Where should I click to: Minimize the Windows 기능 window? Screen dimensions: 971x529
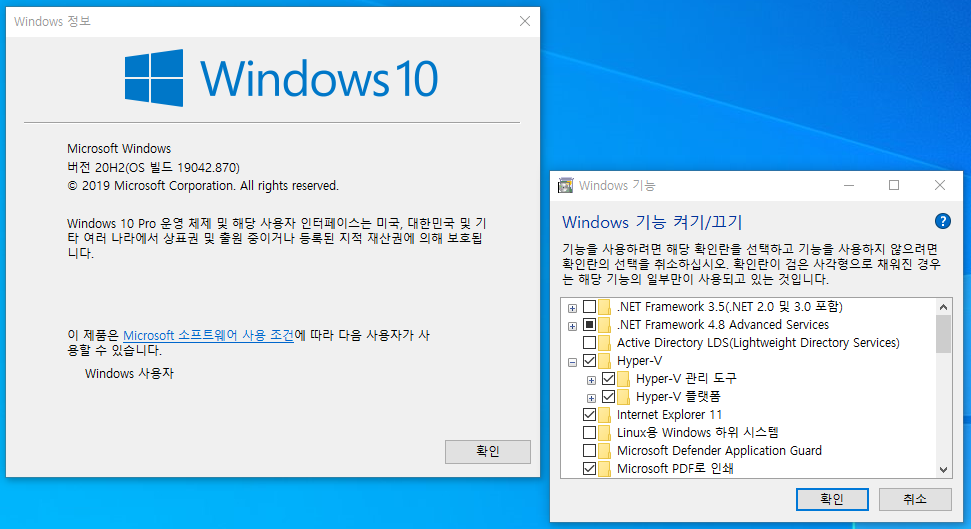click(849, 185)
